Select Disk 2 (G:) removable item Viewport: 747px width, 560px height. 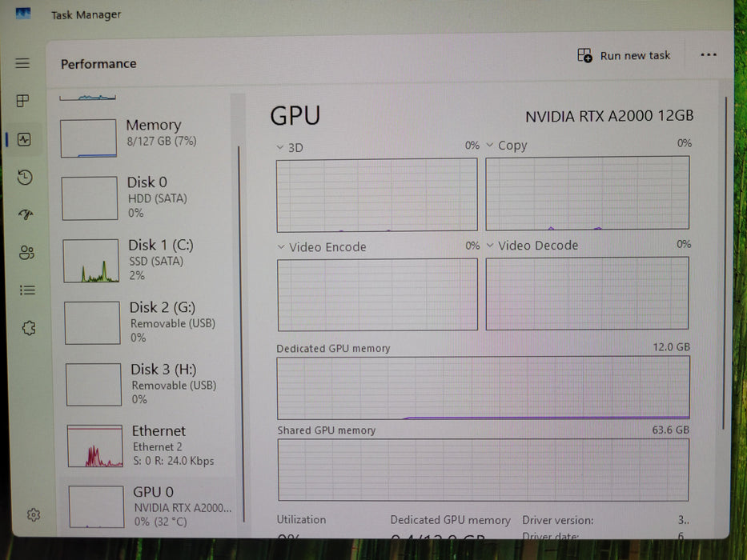tap(149, 322)
